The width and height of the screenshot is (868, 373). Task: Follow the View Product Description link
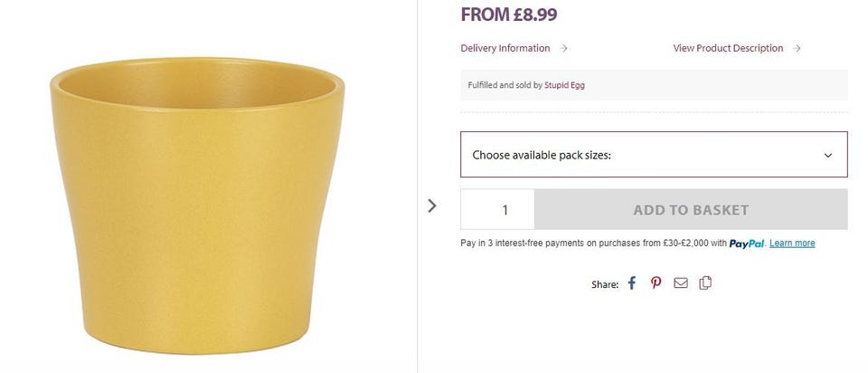728,49
